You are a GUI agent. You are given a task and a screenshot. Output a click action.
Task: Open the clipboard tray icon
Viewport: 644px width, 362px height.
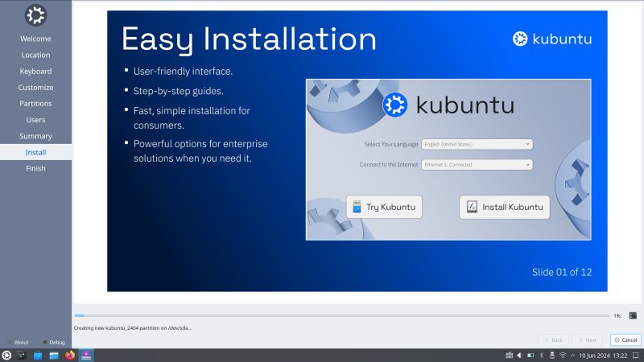509,356
